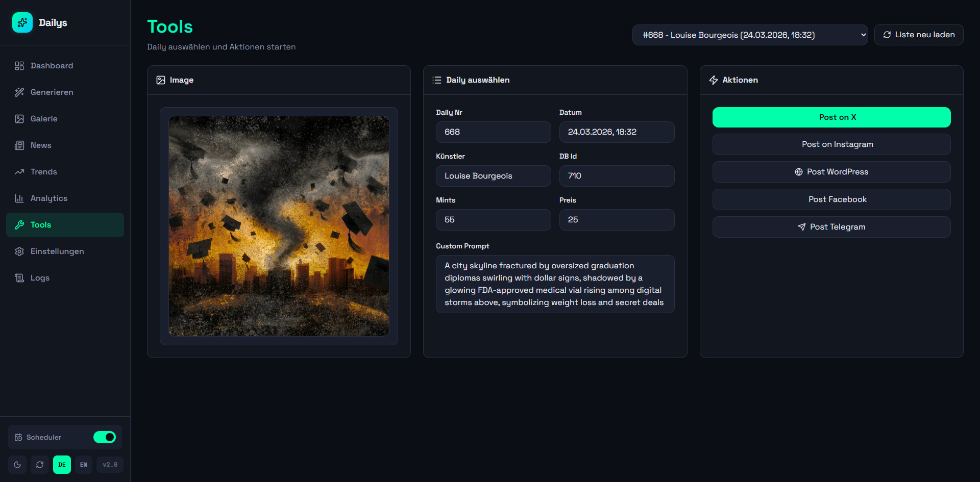
Task: Click the generated tornado artwork image
Action: click(x=279, y=226)
